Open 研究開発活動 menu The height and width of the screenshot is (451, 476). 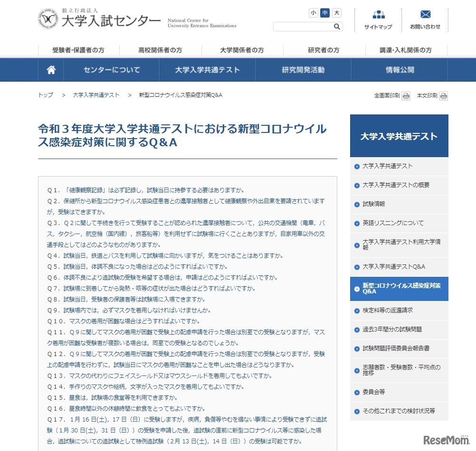[x=303, y=70]
